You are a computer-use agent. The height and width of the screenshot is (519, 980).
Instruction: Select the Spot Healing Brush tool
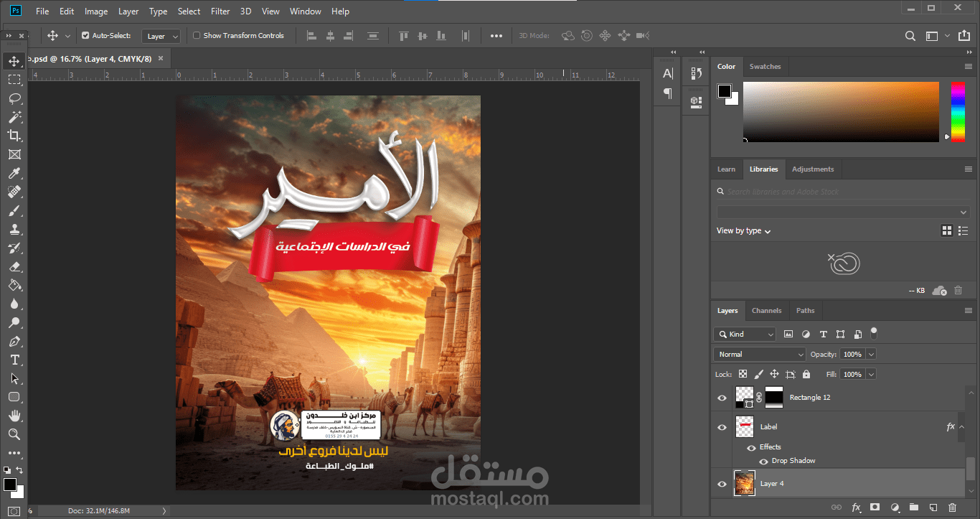point(14,192)
